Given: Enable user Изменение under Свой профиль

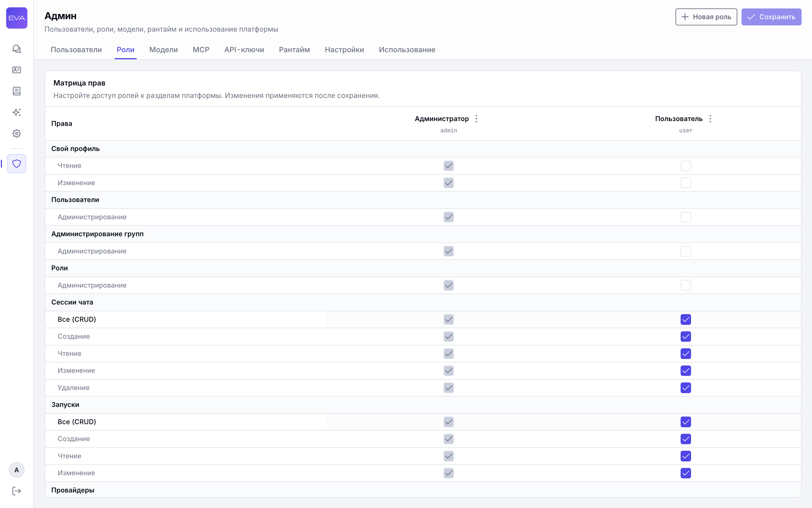Looking at the screenshot, I should [685, 183].
